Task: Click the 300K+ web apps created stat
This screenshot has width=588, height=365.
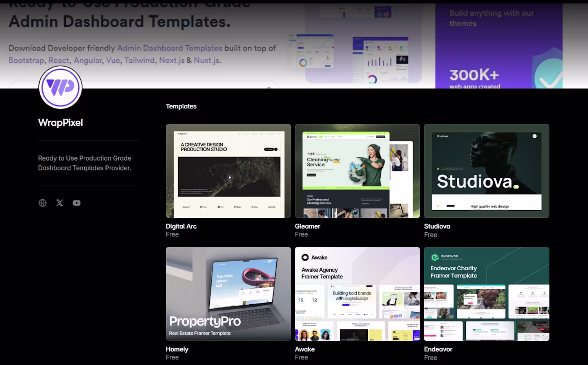Action: tap(475, 78)
